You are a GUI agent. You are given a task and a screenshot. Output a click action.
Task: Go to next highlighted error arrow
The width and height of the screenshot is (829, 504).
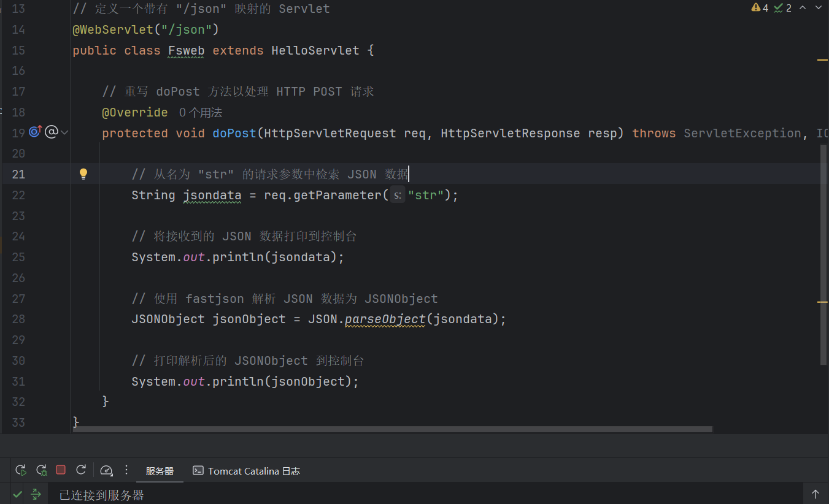pos(819,8)
